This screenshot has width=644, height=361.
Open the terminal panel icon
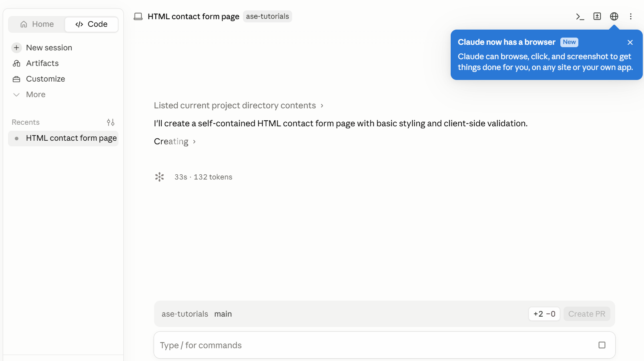coord(580,16)
